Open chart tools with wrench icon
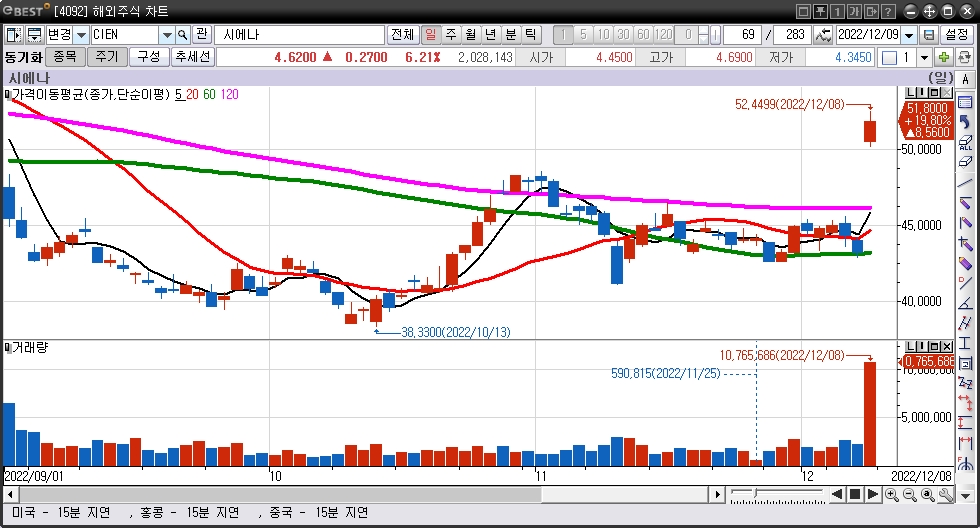This screenshot has width=980, height=528. coord(946,495)
